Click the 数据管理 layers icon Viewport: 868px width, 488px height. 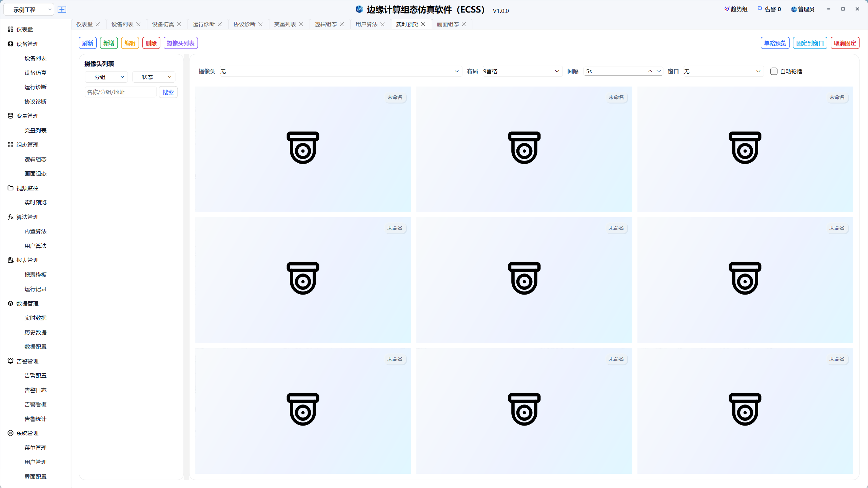point(11,303)
